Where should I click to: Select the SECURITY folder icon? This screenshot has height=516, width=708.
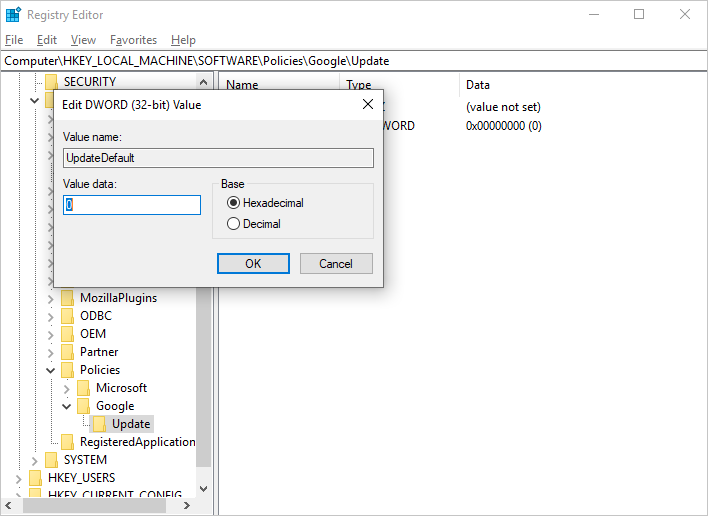pos(52,82)
